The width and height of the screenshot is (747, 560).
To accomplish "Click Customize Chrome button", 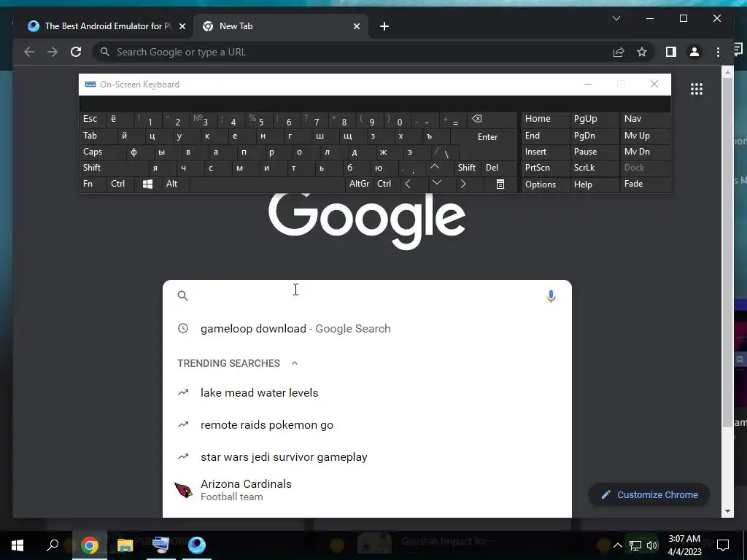I will (649, 495).
